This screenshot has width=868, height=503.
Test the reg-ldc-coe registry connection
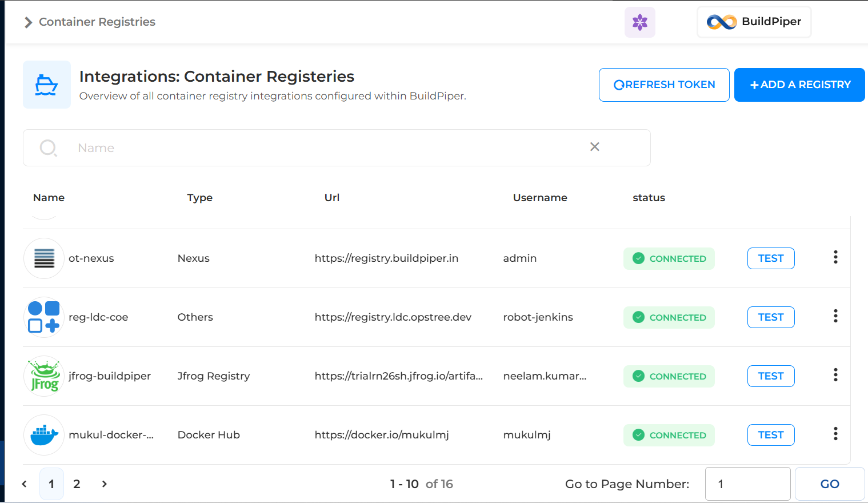(771, 317)
